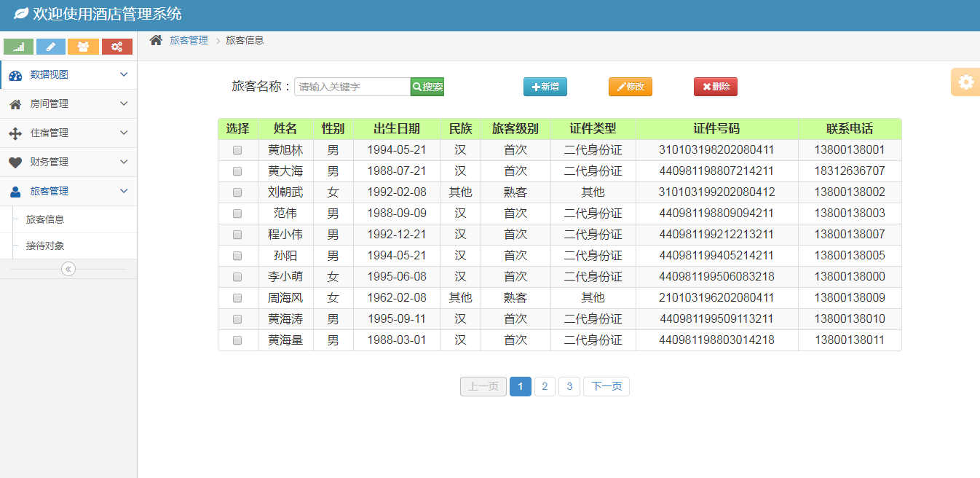Click the blue 新增 button

click(545, 87)
